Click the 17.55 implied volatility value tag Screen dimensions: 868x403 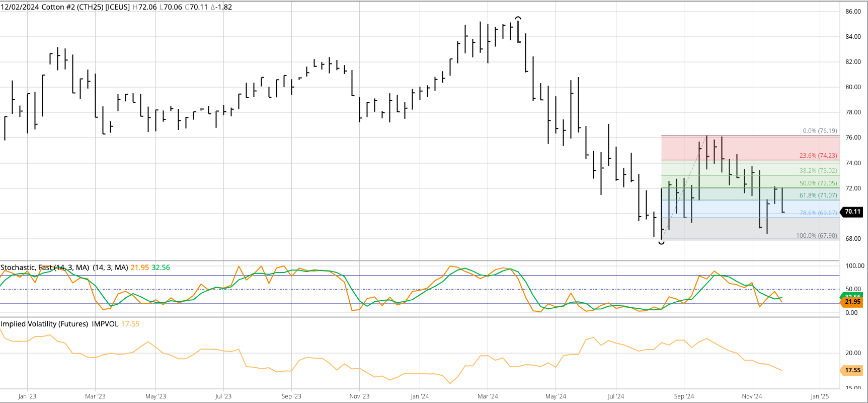coord(852,370)
